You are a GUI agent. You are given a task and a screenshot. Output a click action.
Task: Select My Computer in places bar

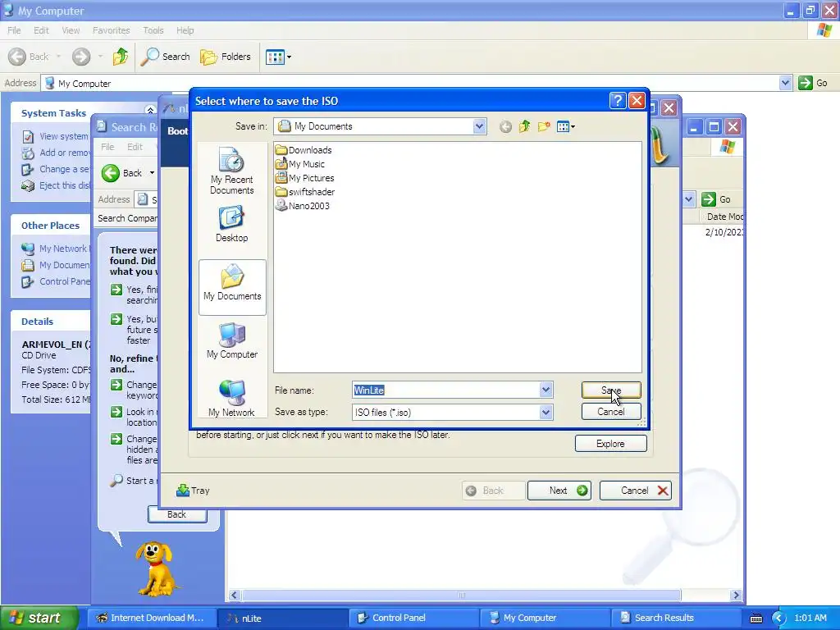[232, 340]
